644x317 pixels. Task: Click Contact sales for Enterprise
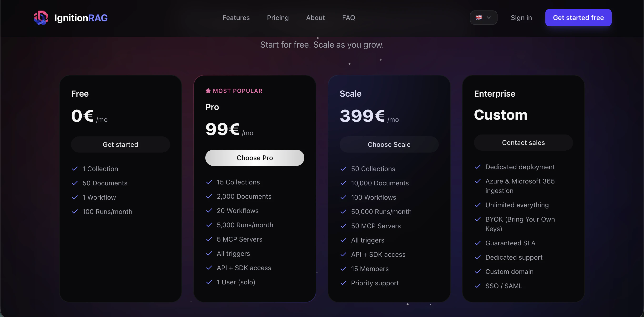523,143
